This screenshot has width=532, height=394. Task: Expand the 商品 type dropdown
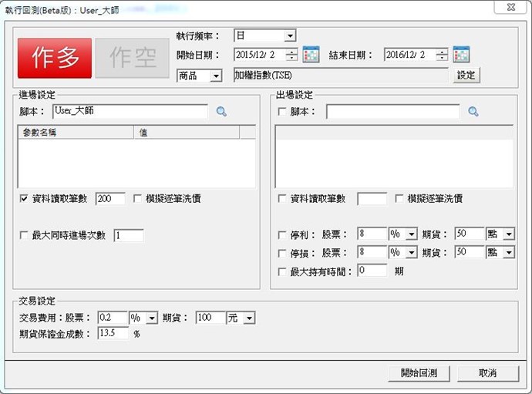(x=216, y=76)
